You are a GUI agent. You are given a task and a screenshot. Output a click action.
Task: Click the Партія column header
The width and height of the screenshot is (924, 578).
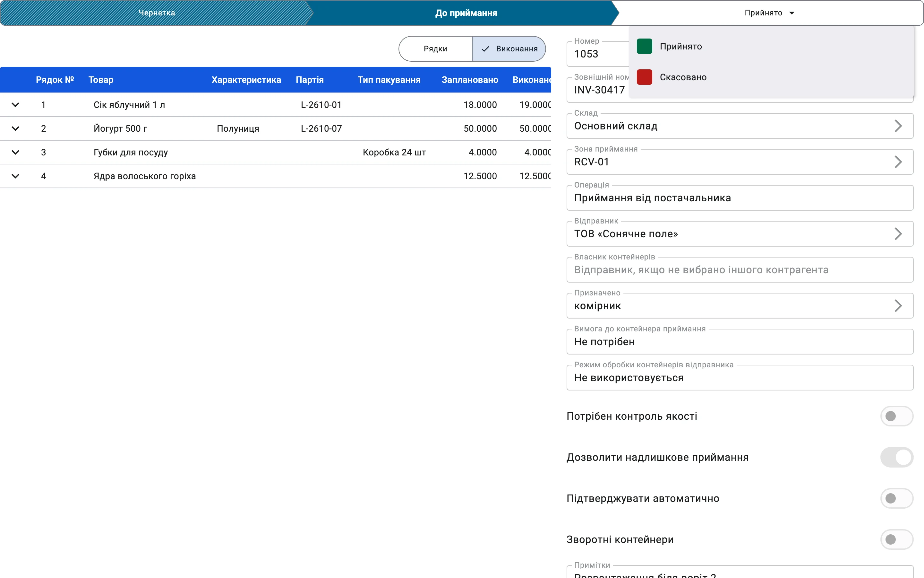(310, 80)
